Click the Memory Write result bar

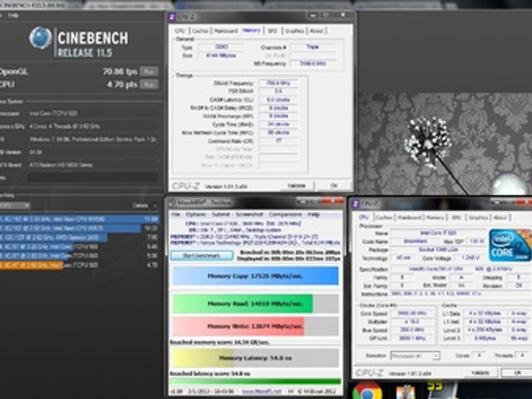255,326
